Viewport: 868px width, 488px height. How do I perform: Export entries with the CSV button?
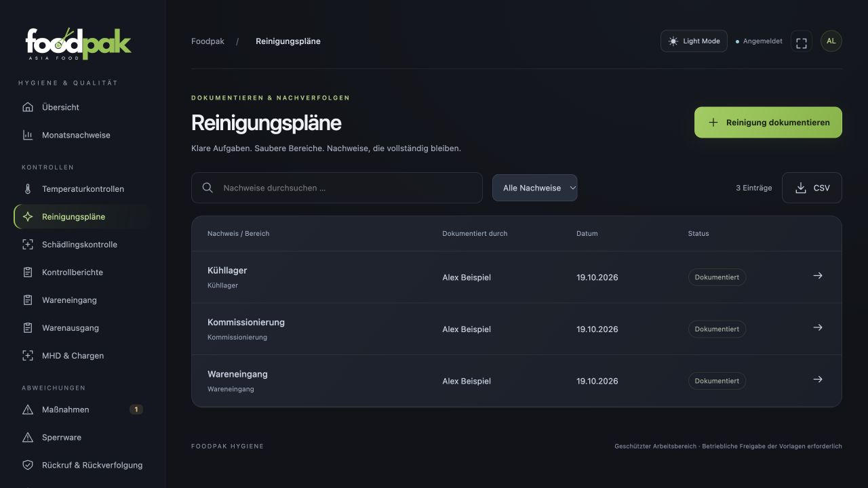(x=812, y=188)
